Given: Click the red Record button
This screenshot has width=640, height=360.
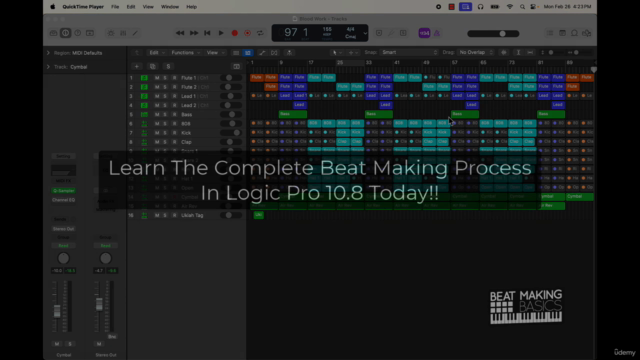Looking at the screenshot, I should 235,33.
